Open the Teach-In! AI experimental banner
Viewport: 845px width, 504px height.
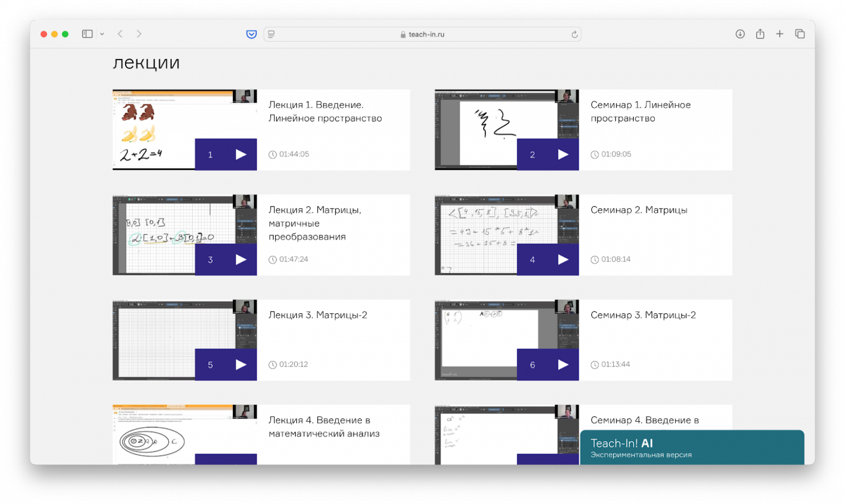(692, 448)
